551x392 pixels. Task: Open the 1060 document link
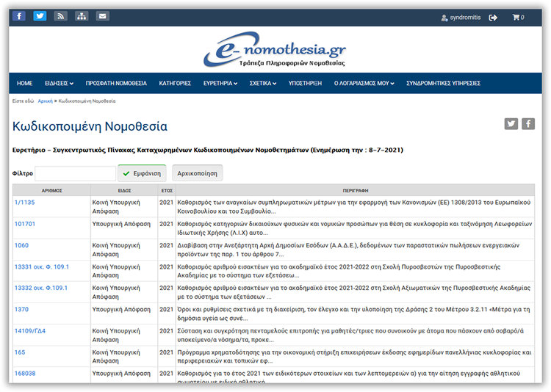21,245
